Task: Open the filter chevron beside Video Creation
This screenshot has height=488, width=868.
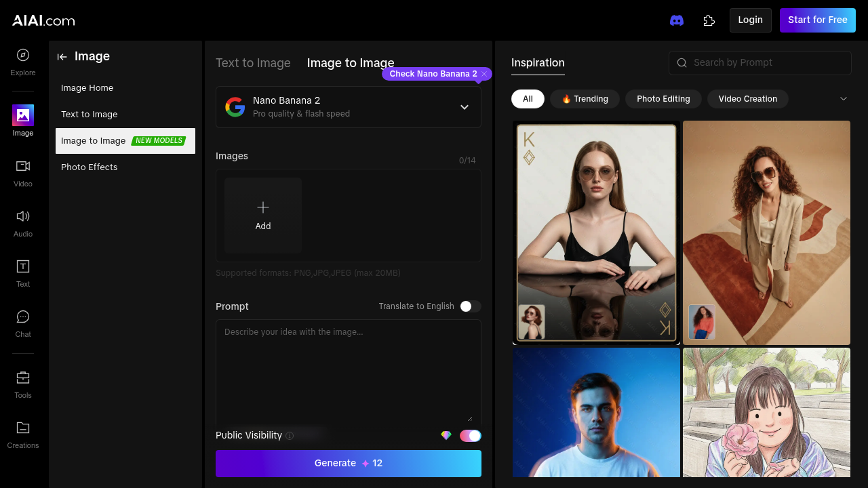Action: tap(844, 99)
